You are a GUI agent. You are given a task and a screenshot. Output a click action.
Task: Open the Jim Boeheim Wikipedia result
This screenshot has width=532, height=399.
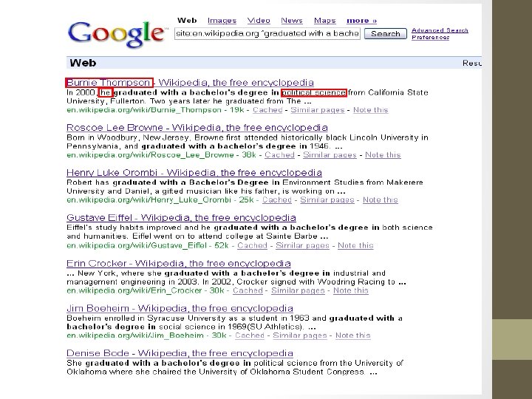coord(180,308)
